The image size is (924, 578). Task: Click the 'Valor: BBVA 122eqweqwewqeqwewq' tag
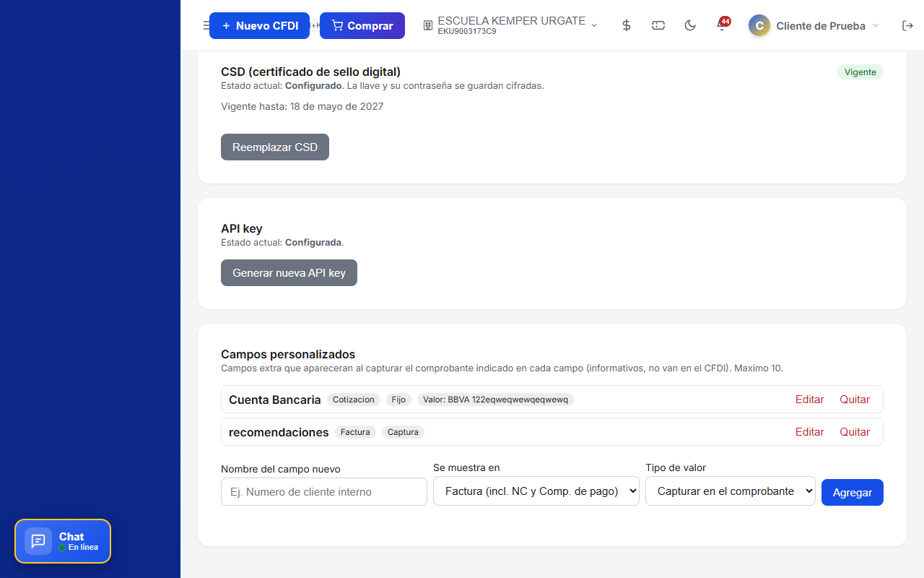(496, 400)
